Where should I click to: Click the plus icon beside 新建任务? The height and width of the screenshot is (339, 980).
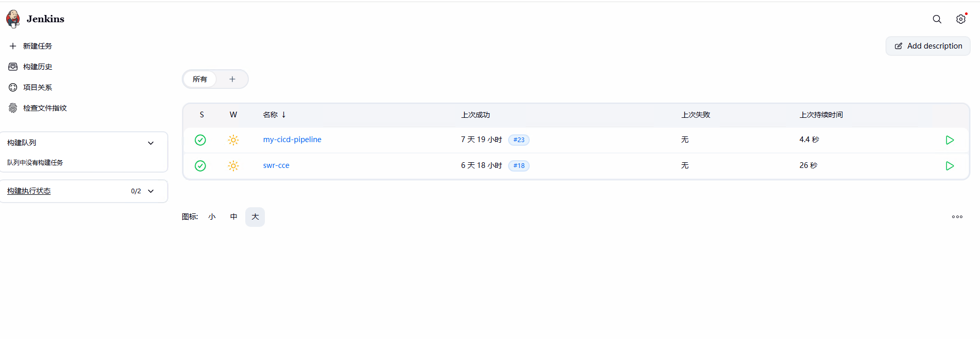(13, 46)
